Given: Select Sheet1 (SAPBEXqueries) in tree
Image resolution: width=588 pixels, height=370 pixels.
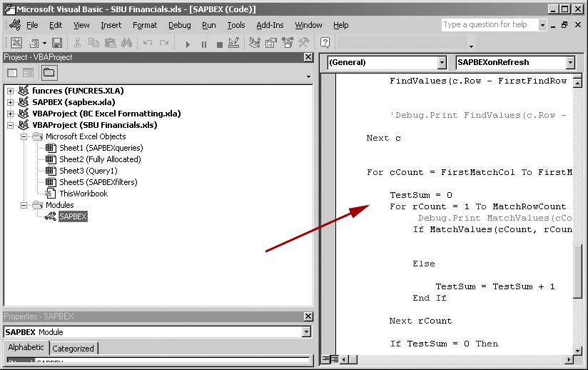Looking at the screenshot, I should (101, 148).
